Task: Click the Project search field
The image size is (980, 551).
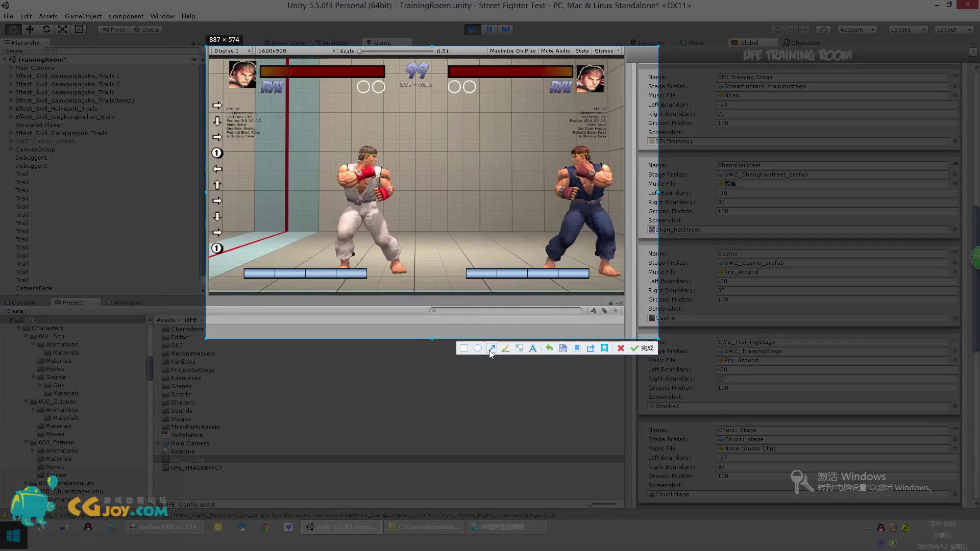Action: point(506,311)
